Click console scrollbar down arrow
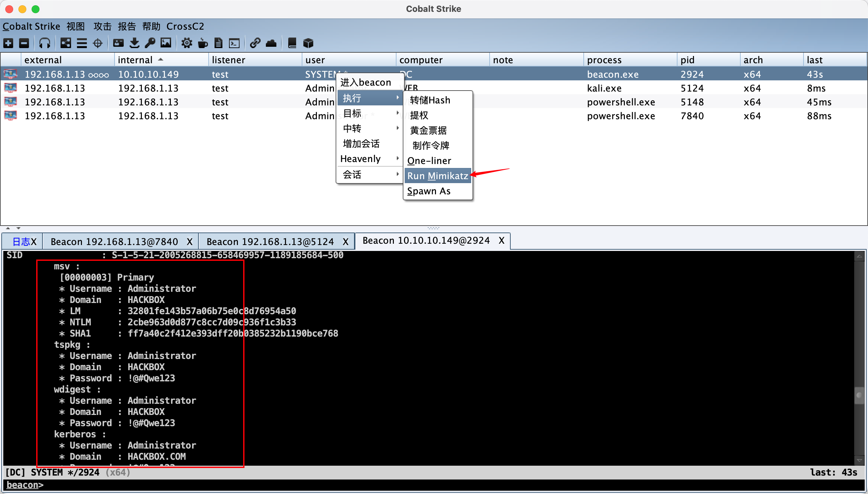The width and height of the screenshot is (868, 494). (859, 460)
